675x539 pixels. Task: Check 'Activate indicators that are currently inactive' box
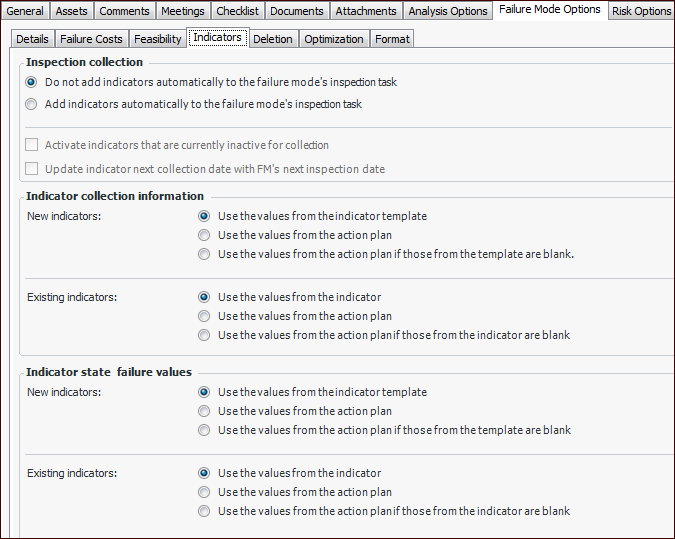click(x=32, y=145)
